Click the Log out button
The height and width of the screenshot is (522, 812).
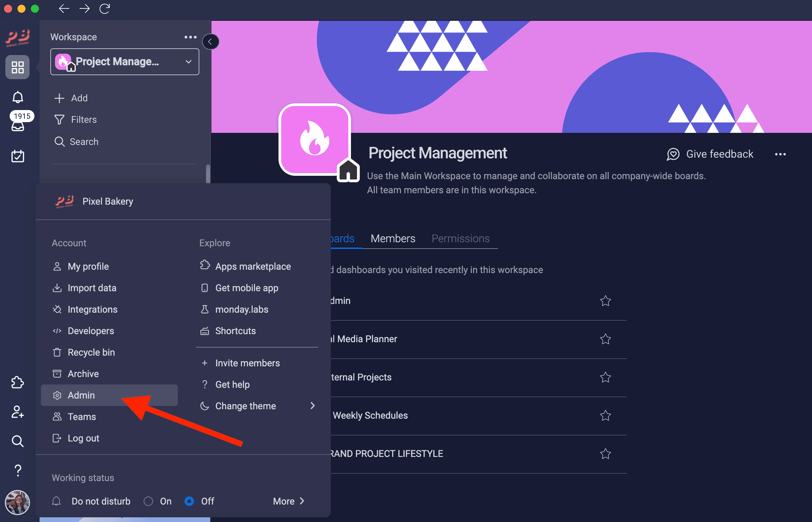click(84, 438)
